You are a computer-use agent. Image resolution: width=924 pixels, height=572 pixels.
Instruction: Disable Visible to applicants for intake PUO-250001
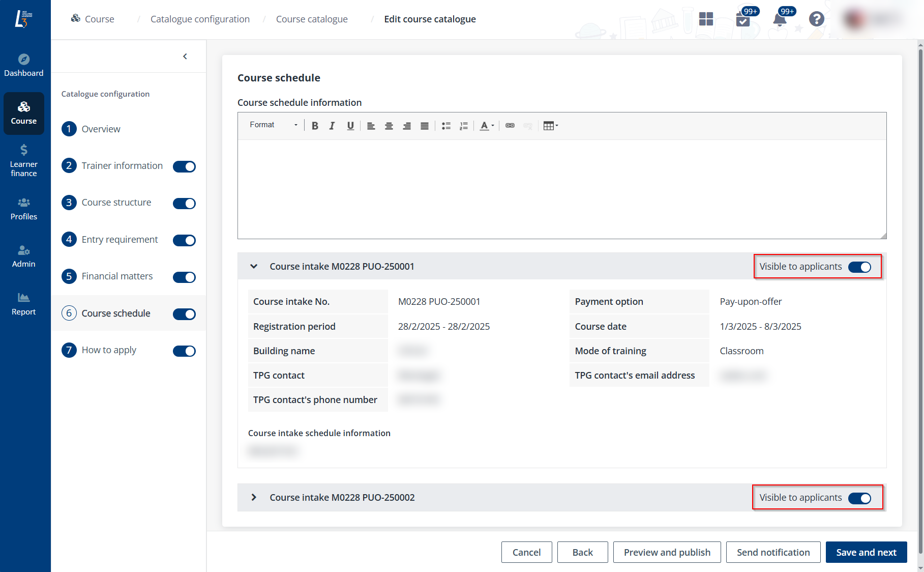click(859, 267)
